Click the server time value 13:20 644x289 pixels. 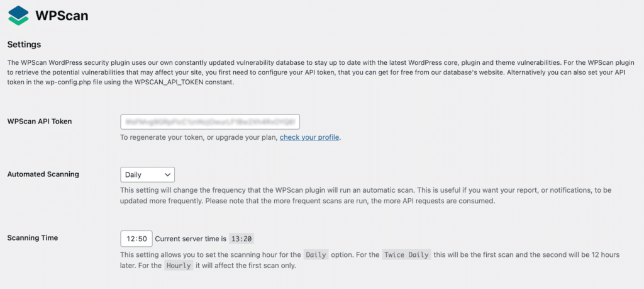click(241, 239)
